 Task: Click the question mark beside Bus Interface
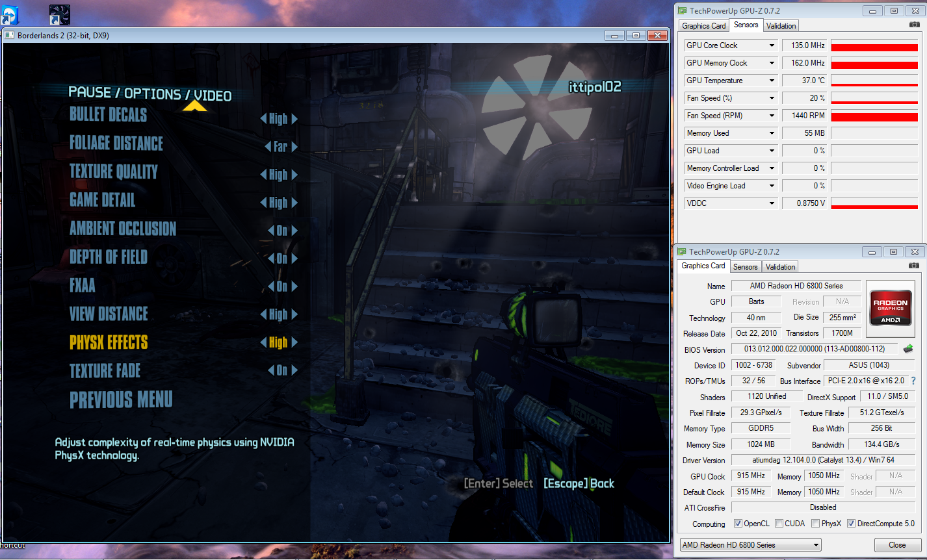pos(913,381)
